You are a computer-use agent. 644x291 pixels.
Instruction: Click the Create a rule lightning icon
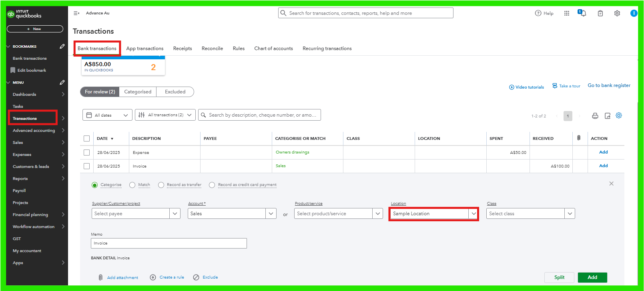pyautogui.click(x=153, y=277)
